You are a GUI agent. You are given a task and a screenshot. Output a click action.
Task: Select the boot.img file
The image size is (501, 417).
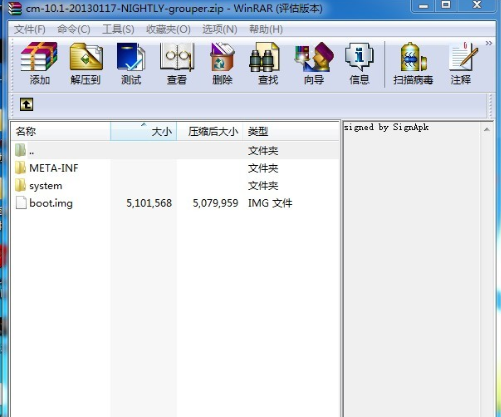coord(175,203)
